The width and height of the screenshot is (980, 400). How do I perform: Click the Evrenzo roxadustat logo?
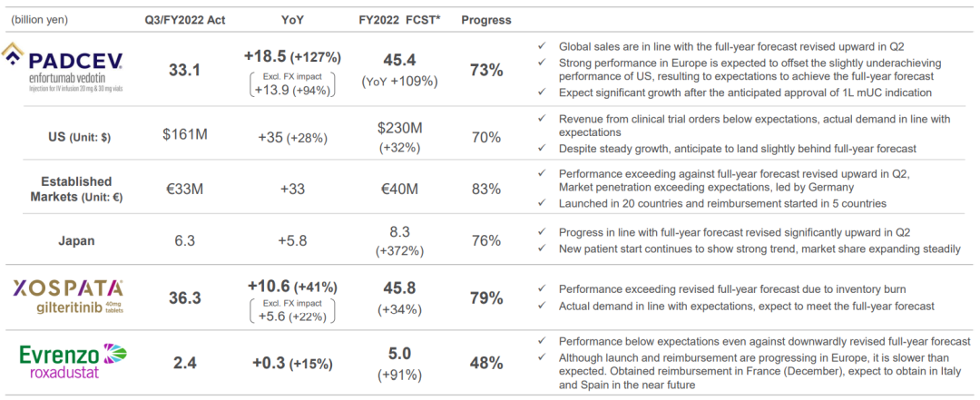pos(74,361)
